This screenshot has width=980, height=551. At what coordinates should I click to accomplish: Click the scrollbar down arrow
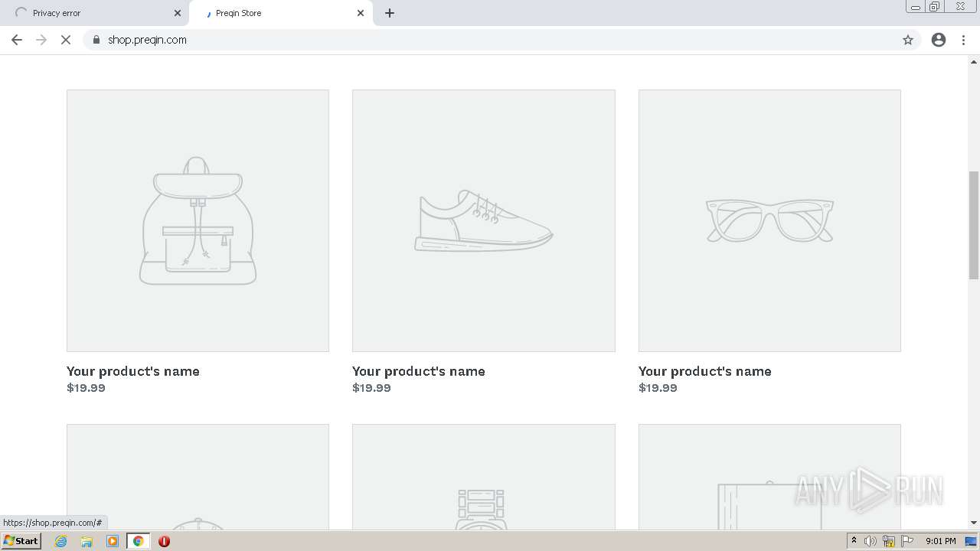974,523
